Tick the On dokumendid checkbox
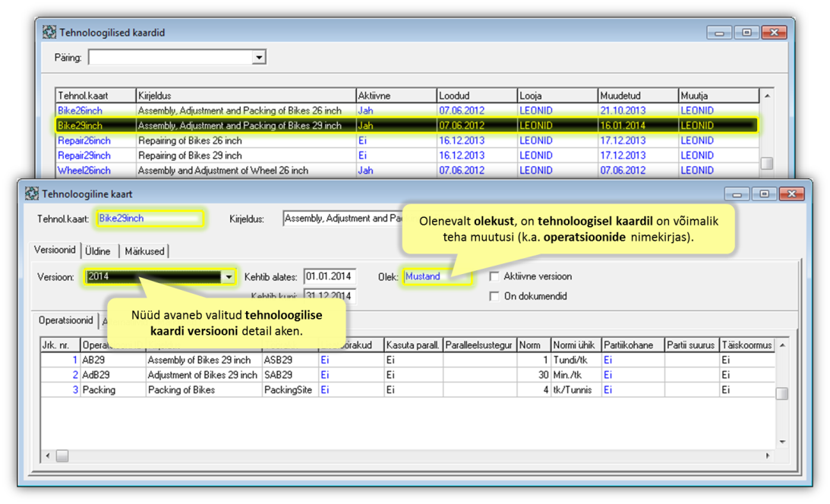 (x=494, y=296)
